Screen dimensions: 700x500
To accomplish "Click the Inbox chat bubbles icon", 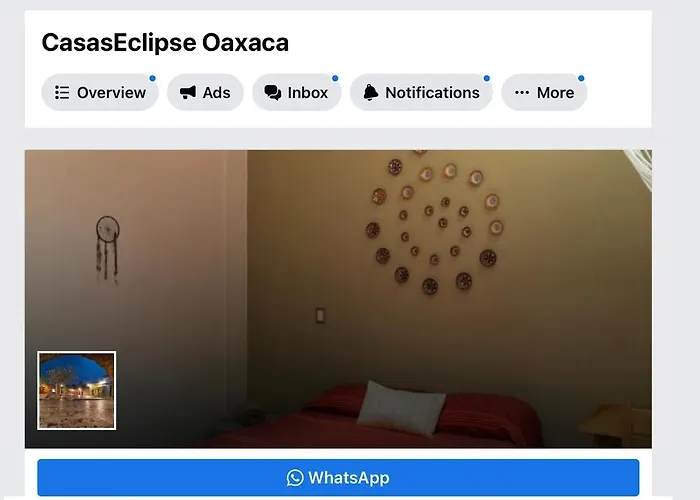I will click(273, 92).
